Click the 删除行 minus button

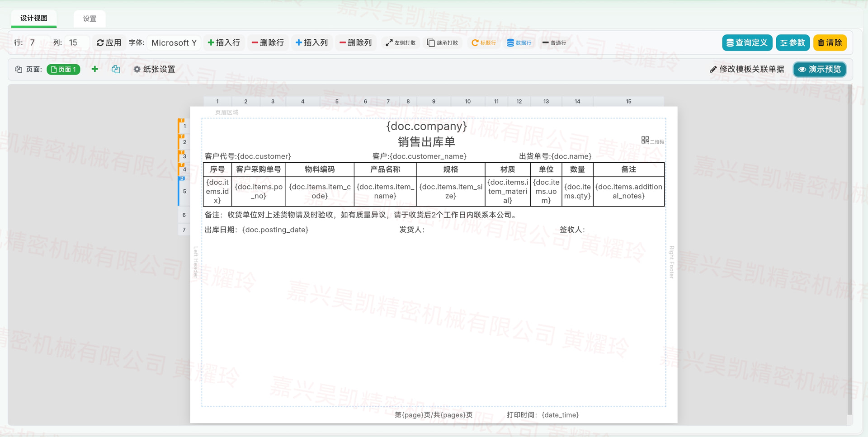tap(268, 42)
